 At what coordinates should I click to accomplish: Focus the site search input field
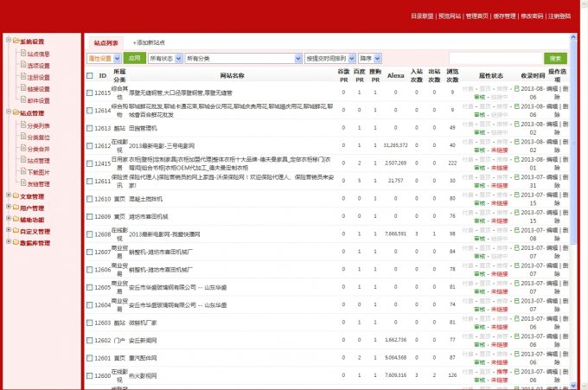tap(495, 59)
